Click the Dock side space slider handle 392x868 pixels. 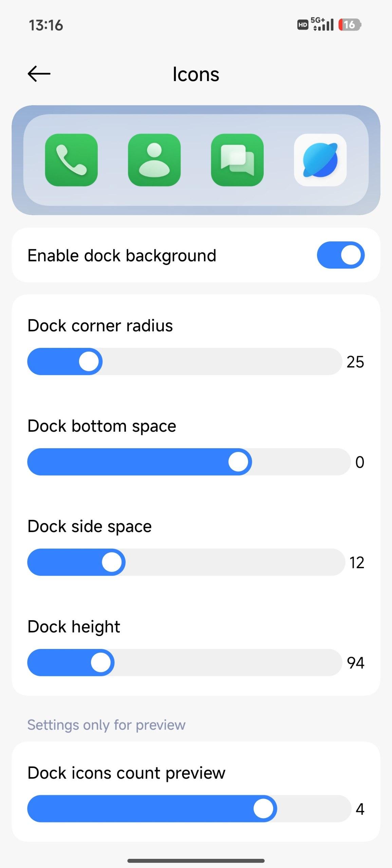point(112,562)
